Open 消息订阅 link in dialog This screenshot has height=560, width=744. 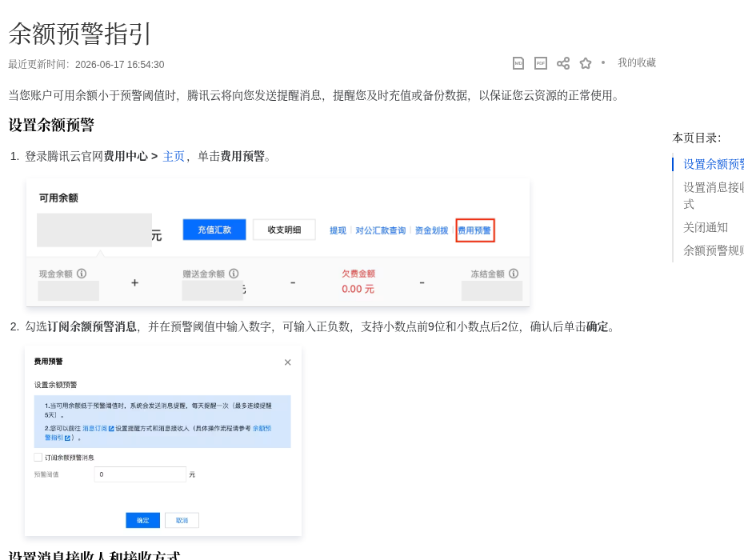pos(98,428)
